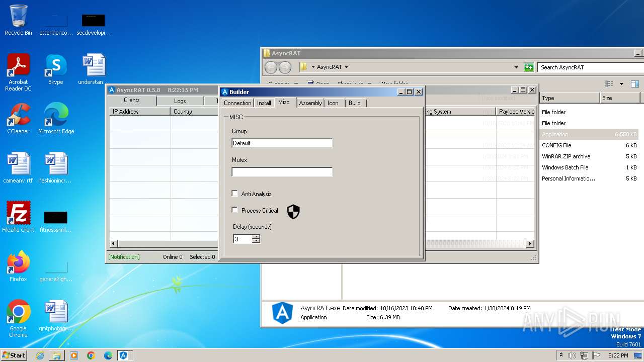Screen dimensions: 644x362
Task: Select the fitnesssmil desktop file
Action: click(x=56, y=221)
